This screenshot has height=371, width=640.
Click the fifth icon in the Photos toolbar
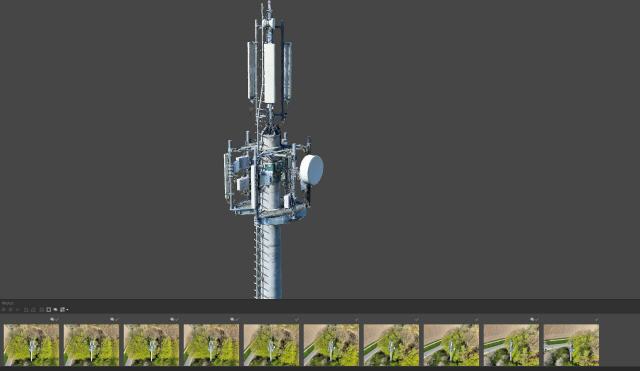click(x=33, y=310)
